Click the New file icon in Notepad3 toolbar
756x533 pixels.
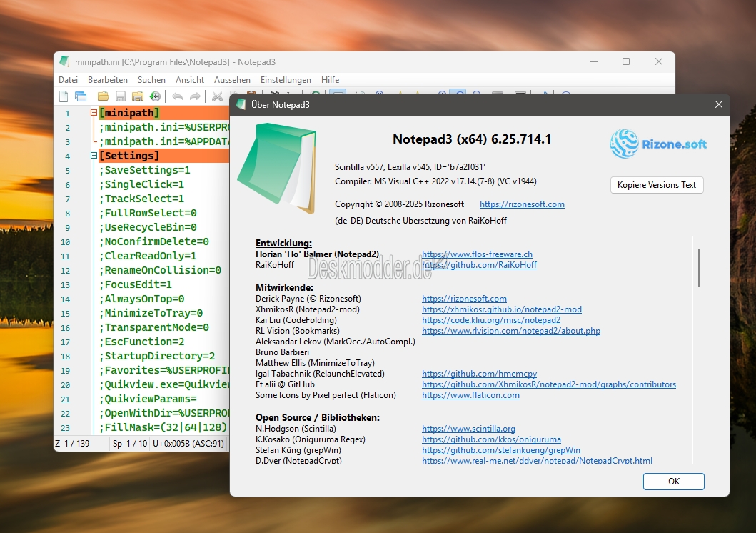point(64,96)
